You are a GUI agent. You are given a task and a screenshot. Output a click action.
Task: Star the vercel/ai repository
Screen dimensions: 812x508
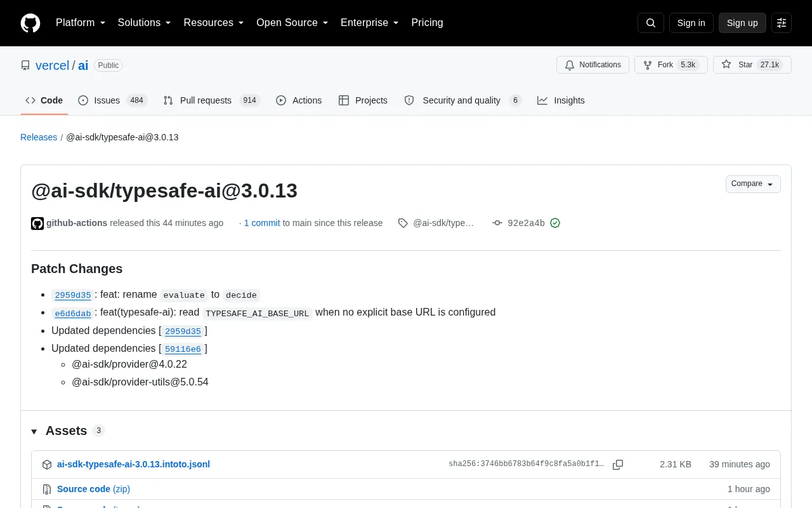point(752,65)
